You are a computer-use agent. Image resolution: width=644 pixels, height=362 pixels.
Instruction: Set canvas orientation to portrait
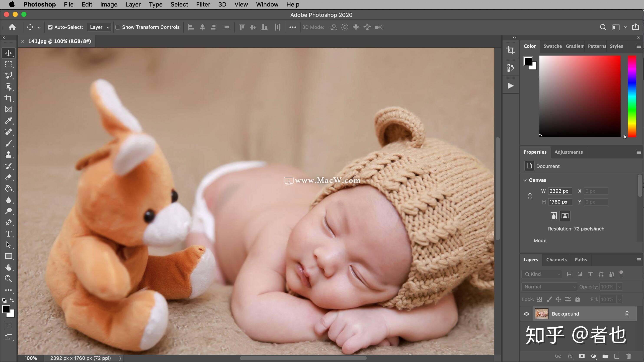554,216
